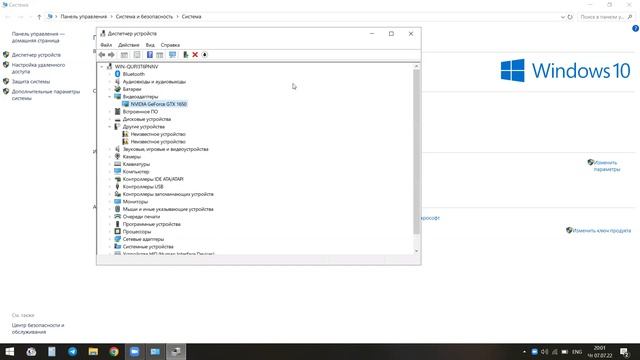Select Системные устройства row
This screenshot has height=360, width=640.
tap(148, 247)
